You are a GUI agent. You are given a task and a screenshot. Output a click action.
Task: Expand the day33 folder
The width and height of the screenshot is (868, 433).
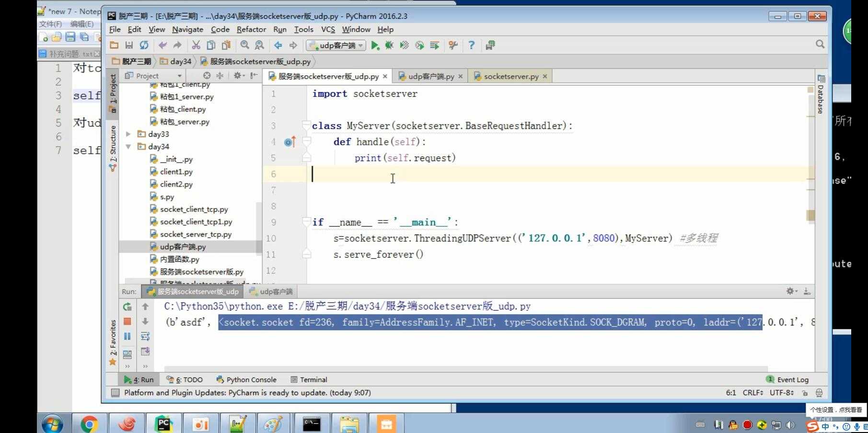click(128, 134)
